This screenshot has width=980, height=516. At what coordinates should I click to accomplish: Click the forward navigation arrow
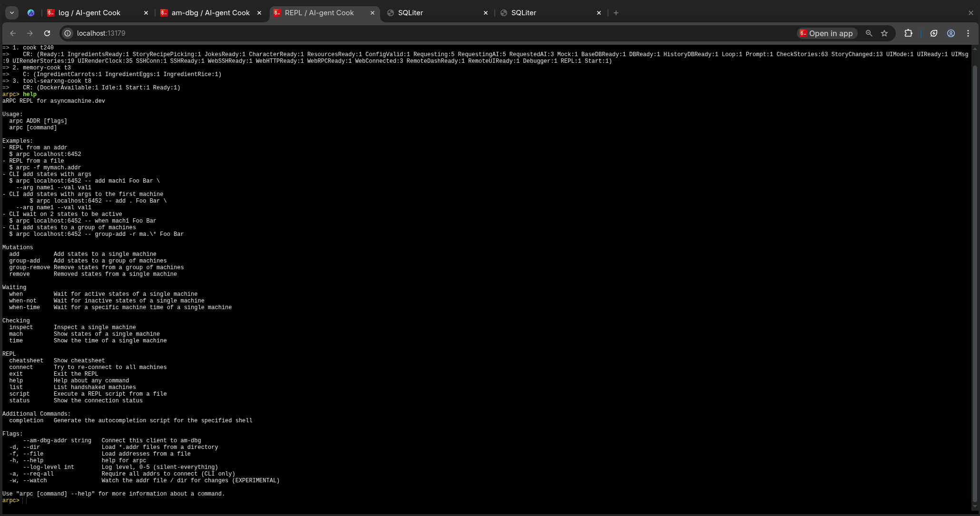30,33
